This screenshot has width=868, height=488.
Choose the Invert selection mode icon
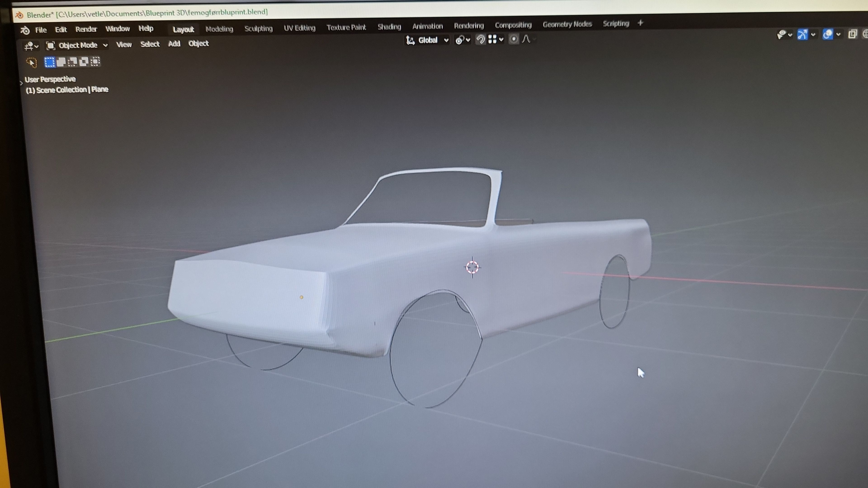click(84, 62)
